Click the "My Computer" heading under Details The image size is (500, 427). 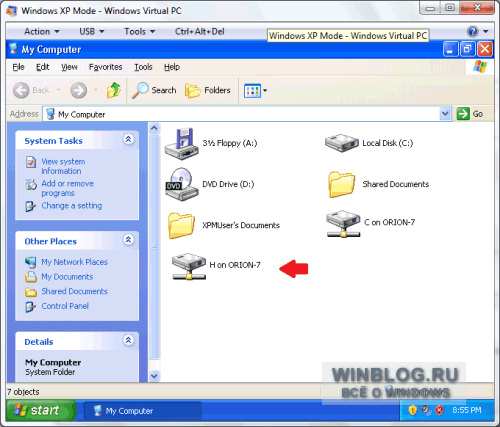coord(53,363)
